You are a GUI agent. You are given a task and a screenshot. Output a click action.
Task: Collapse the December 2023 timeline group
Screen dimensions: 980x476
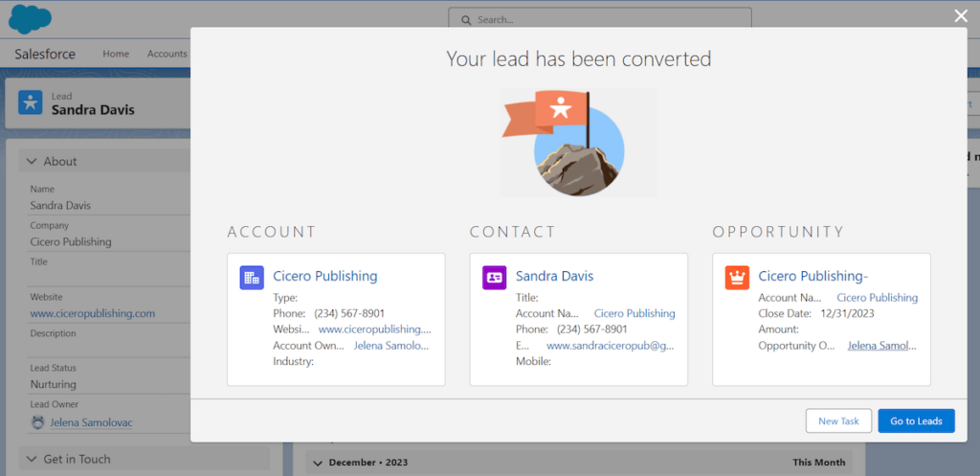pyautogui.click(x=318, y=463)
